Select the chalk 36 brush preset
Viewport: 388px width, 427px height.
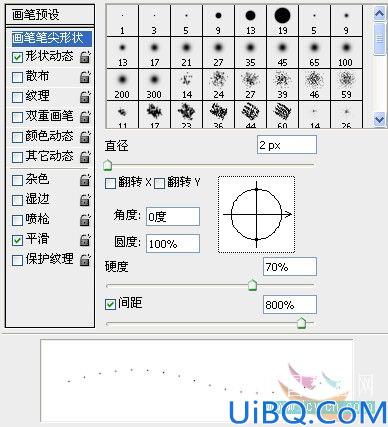218,115
